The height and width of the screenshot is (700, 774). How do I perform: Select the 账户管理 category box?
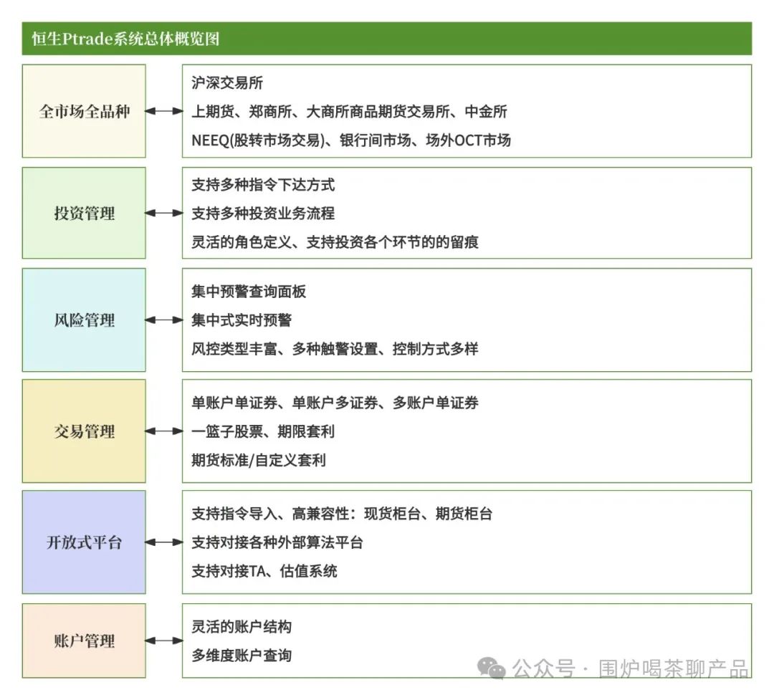click(84, 641)
